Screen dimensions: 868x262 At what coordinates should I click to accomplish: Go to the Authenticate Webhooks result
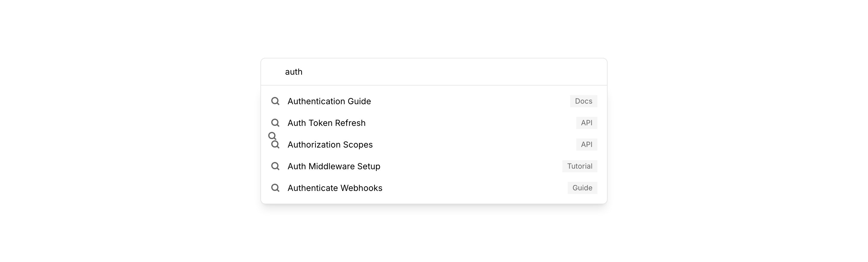click(x=335, y=188)
